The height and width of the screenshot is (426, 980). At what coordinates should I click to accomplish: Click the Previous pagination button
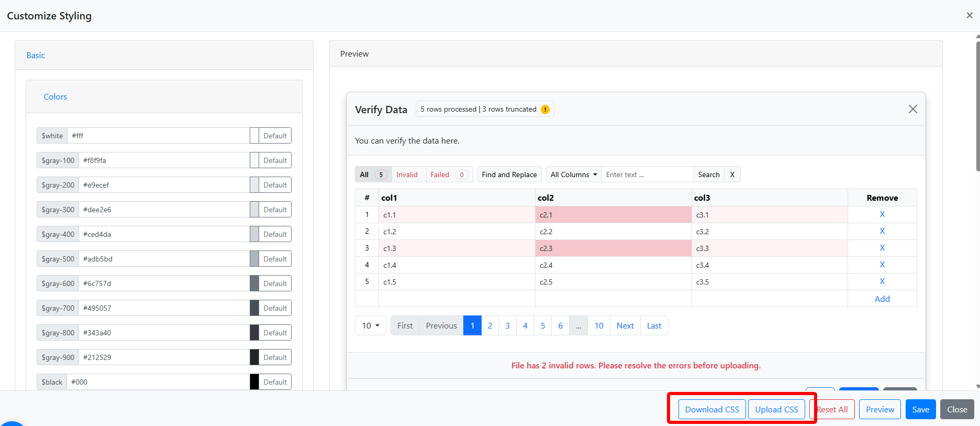tap(441, 325)
